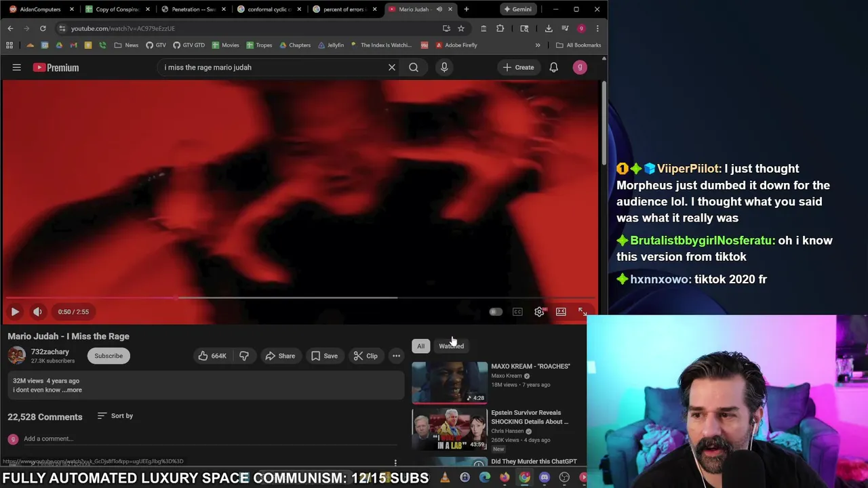The width and height of the screenshot is (868, 488).
Task: Open the player settings gear
Action: [539, 312]
